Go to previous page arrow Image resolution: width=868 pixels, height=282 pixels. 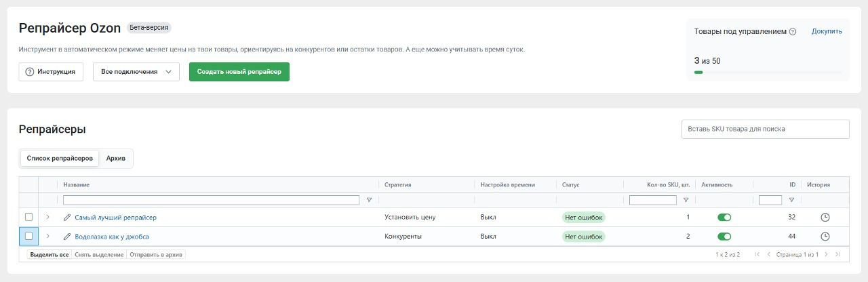(769, 255)
